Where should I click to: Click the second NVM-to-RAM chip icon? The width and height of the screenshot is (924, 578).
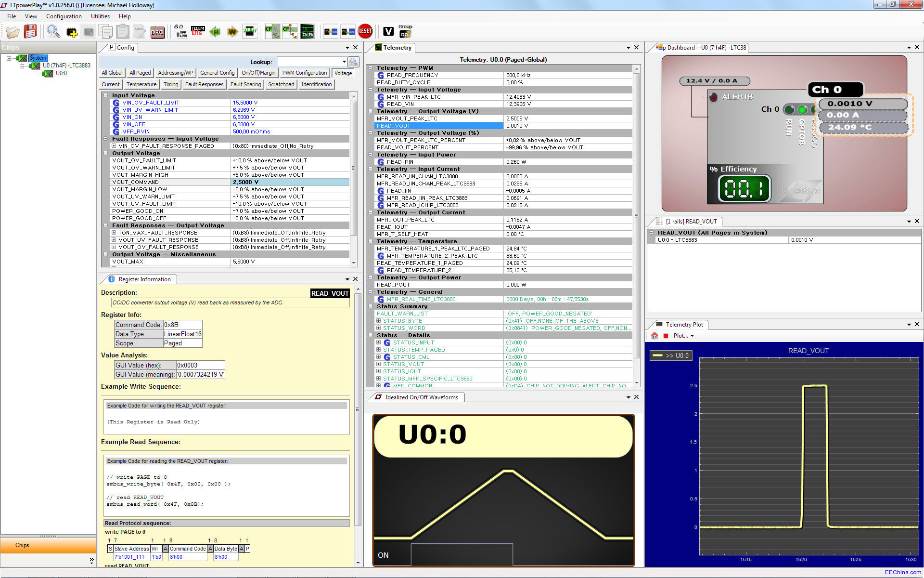click(x=347, y=32)
